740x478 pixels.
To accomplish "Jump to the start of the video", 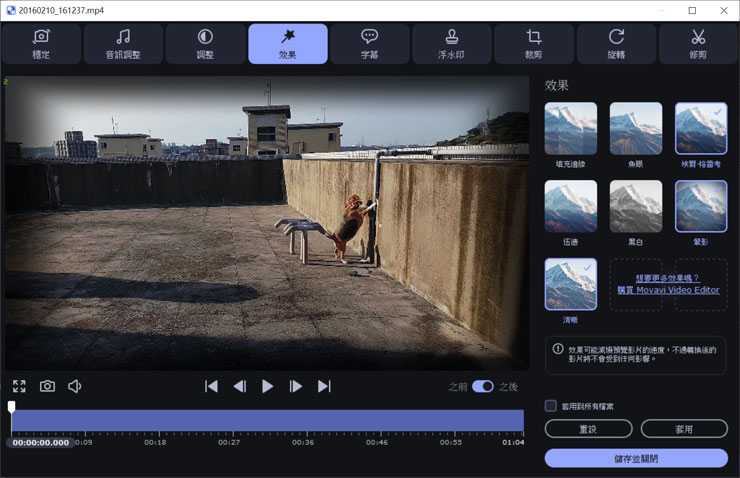I will click(x=211, y=386).
